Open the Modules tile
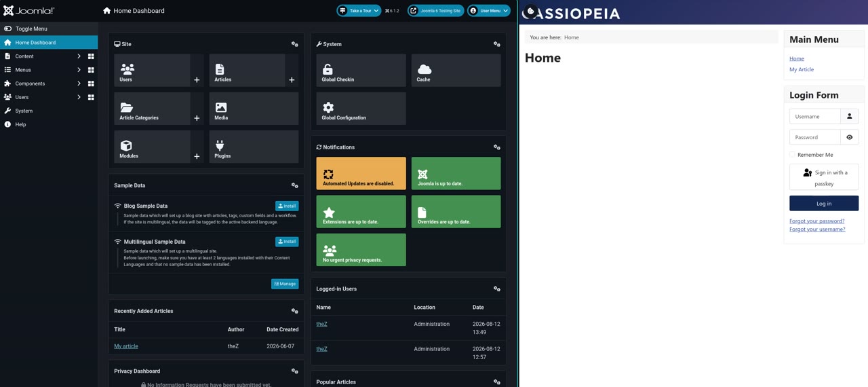Image resolution: width=868 pixels, height=387 pixels. 152,147
